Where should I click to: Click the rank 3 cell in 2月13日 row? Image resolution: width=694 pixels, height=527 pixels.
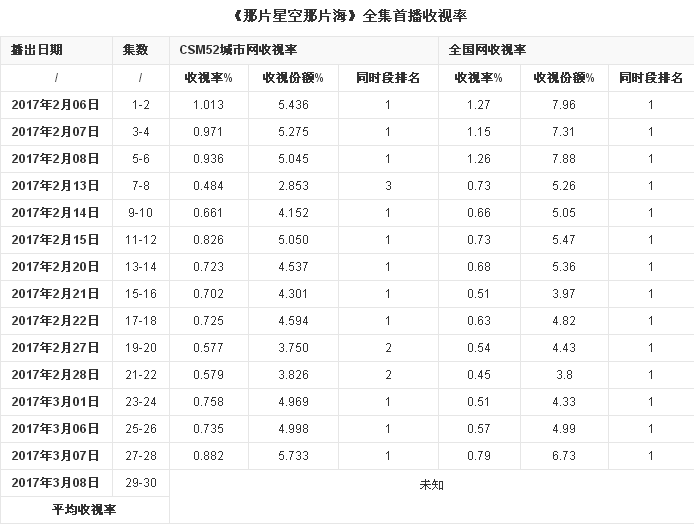pyautogui.click(x=388, y=186)
